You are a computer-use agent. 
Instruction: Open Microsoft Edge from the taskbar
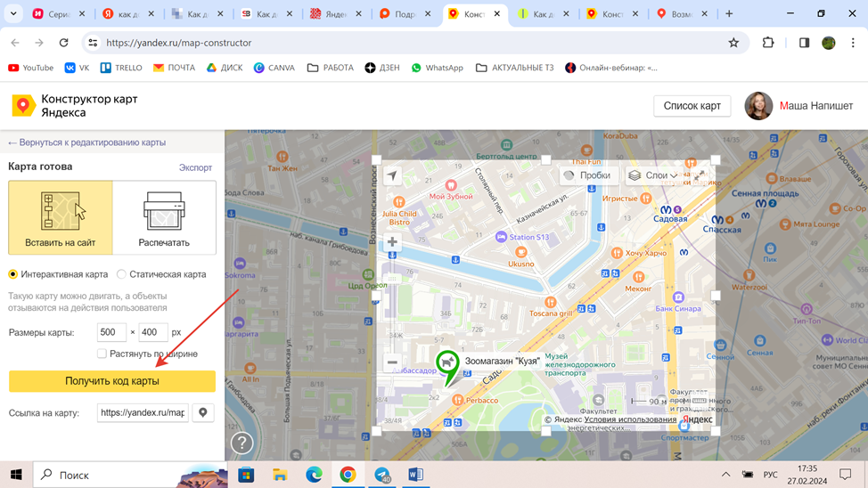coord(314,475)
